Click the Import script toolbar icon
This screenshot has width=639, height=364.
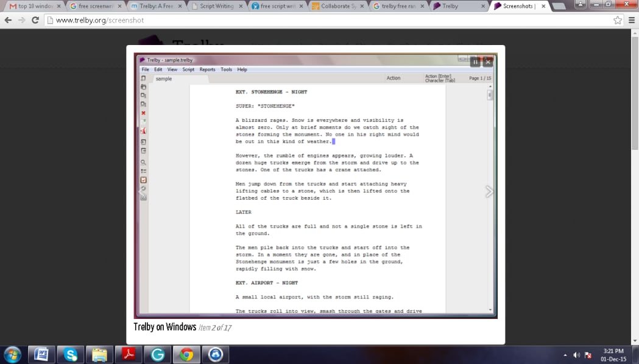pos(143,142)
